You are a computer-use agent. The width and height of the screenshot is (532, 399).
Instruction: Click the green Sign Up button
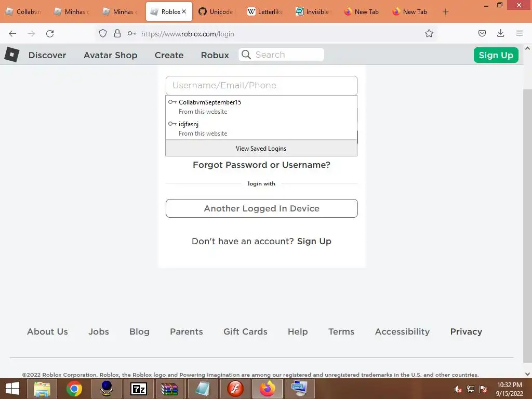coord(496,55)
